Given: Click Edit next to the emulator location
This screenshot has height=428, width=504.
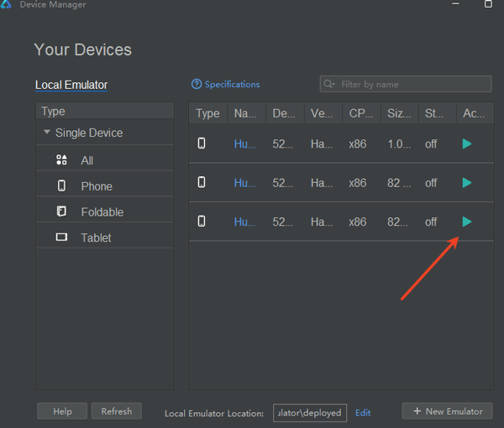Looking at the screenshot, I should (363, 412).
